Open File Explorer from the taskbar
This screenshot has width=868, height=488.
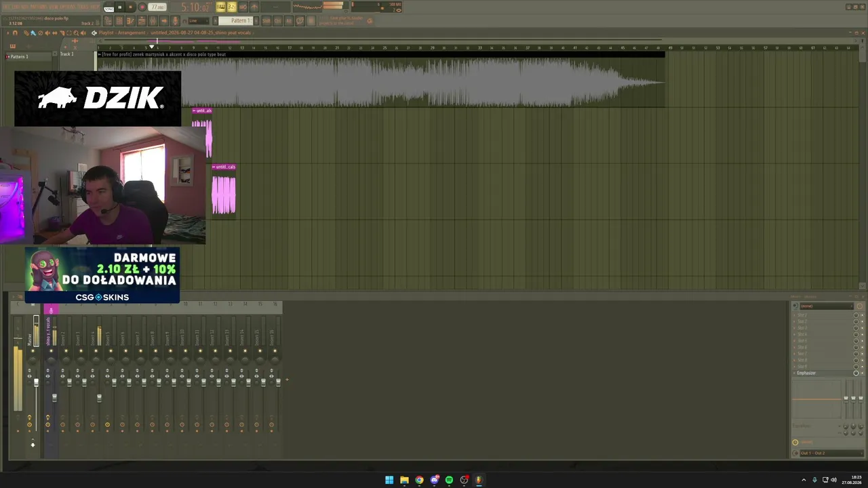pos(404,480)
